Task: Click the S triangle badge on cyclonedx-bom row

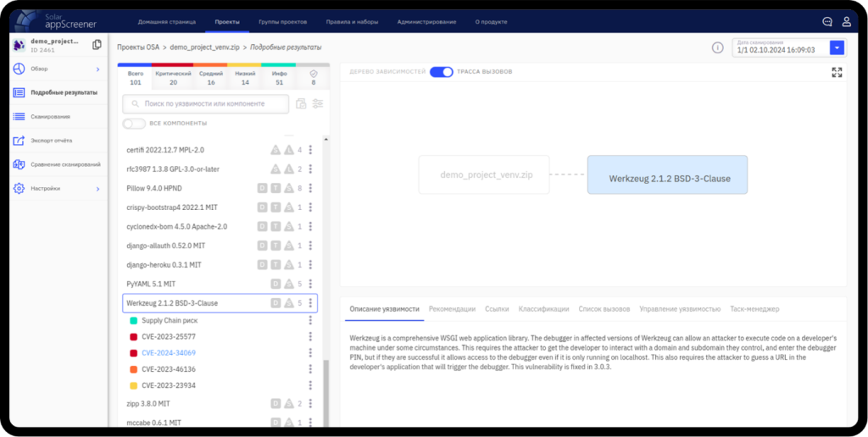Action: pyautogui.click(x=289, y=226)
